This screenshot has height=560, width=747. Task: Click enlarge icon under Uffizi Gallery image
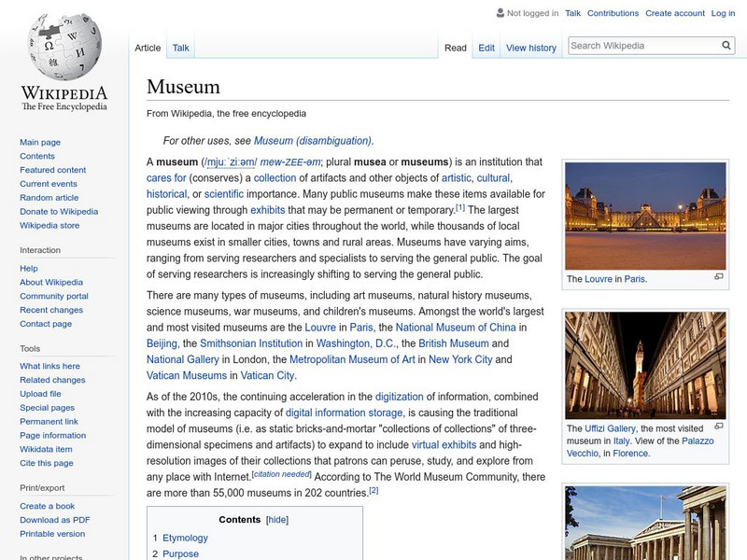[x=718, y=428]
